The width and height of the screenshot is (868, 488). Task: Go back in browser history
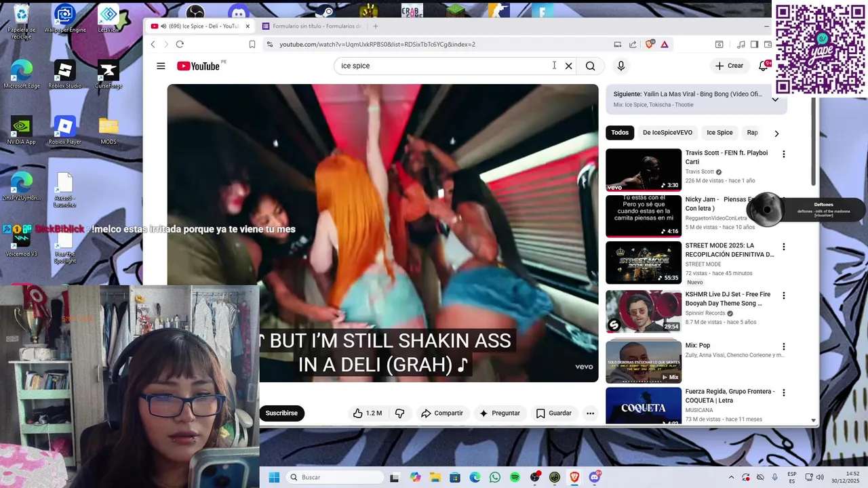click(153, 44)
